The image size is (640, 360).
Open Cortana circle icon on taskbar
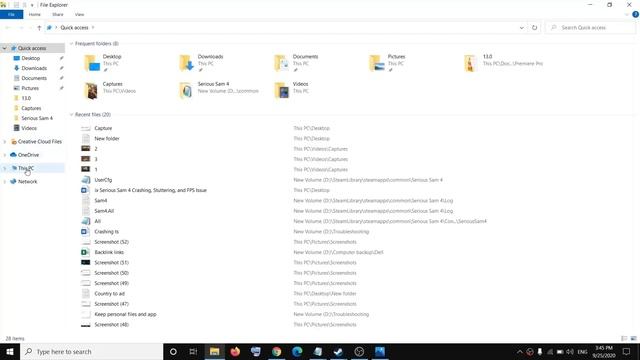click(173, 351)
